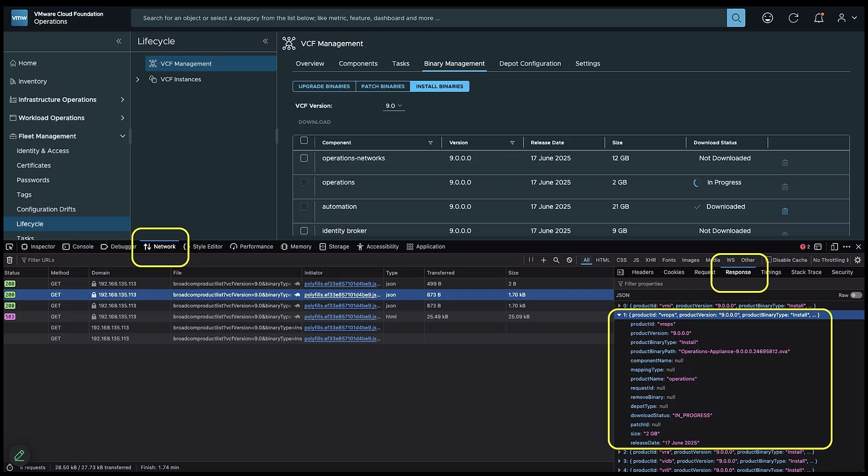Click the PATCH BINARIES button
868x476 pixels.
click(x=382, y=86)
